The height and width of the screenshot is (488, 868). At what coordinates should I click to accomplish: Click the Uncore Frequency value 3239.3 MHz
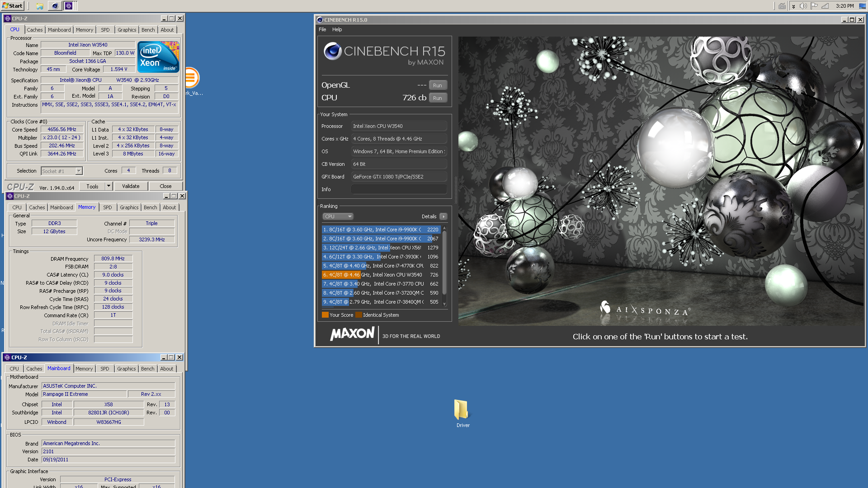click(x=152, y=239)
